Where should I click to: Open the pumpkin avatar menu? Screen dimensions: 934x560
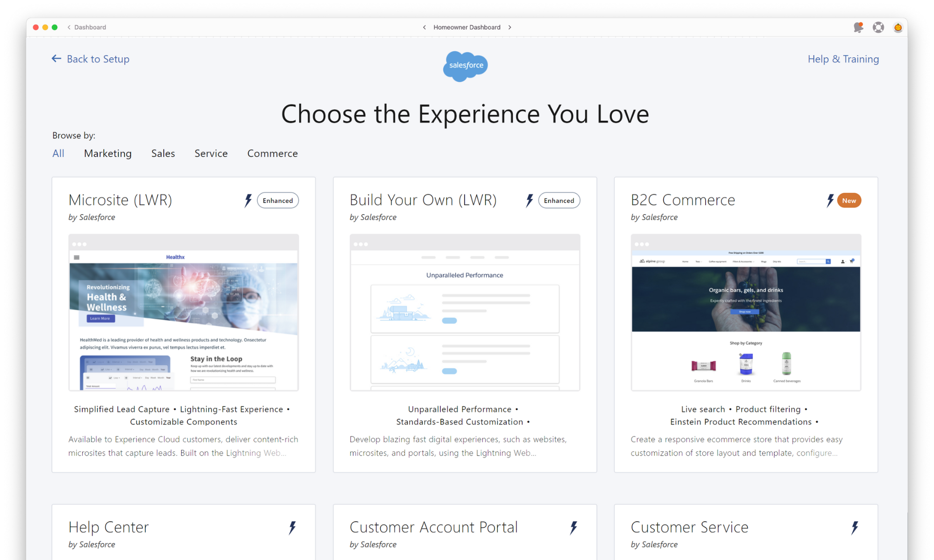[x=898, y=27]
